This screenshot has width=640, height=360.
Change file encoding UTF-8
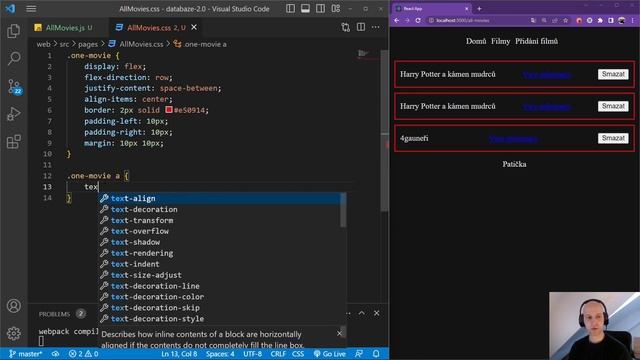click(x=253, y=354)
